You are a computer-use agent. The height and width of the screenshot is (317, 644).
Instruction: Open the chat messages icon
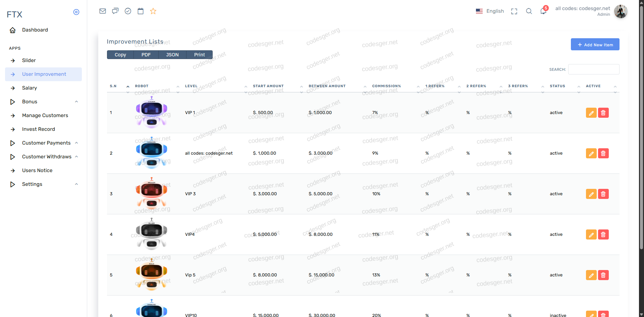click(115, 11)
